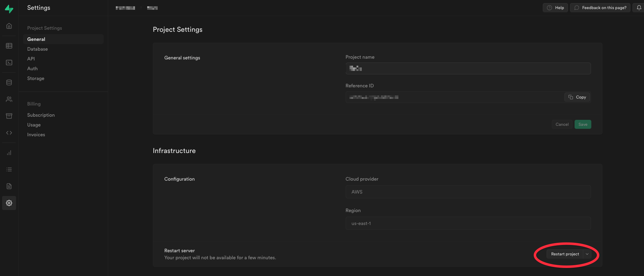The image size is (644, 276).
Task: Expand the Restart project dropdown arrow
Action: coord(587,254)
